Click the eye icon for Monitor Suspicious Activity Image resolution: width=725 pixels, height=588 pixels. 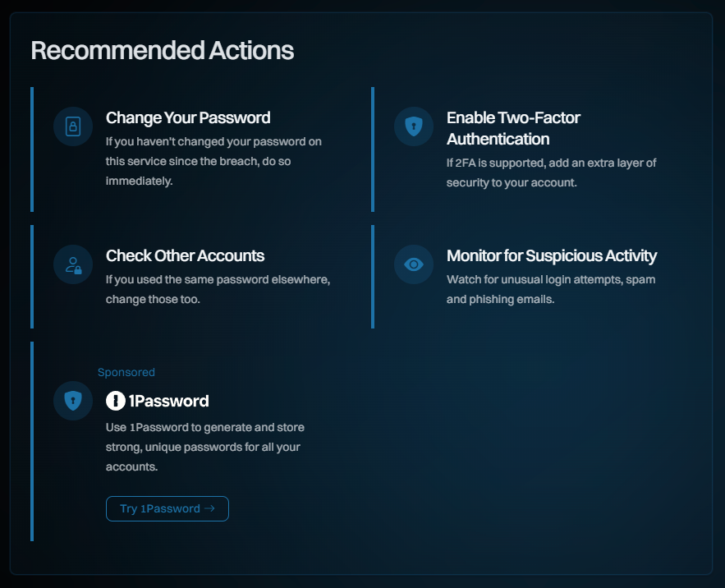tap(414, 264)
